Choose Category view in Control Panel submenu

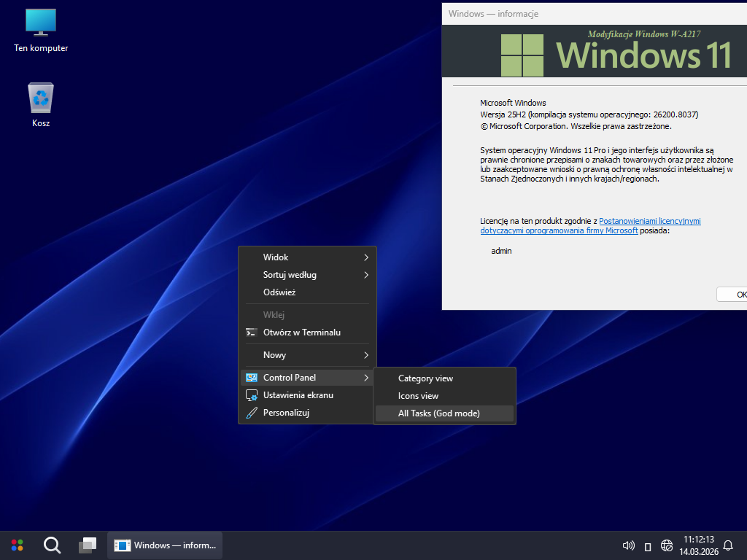click(x=425, y=378)
